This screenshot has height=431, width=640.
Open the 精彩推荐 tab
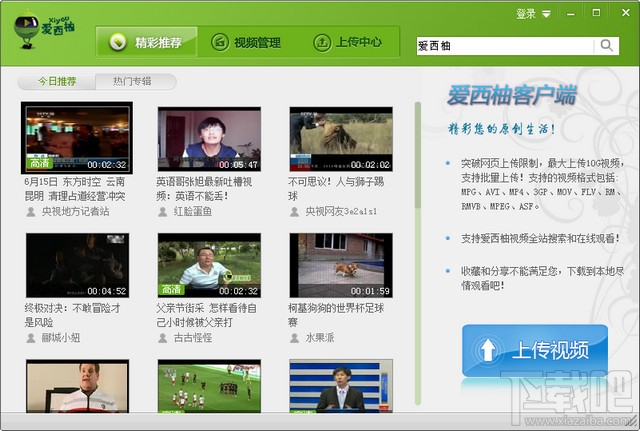point(147,42)
